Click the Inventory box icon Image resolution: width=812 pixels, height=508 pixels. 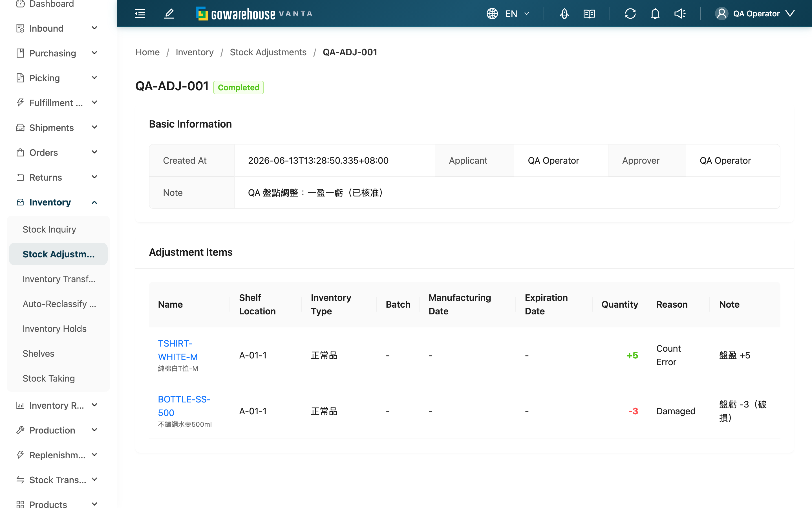click(x=20, y=202)
